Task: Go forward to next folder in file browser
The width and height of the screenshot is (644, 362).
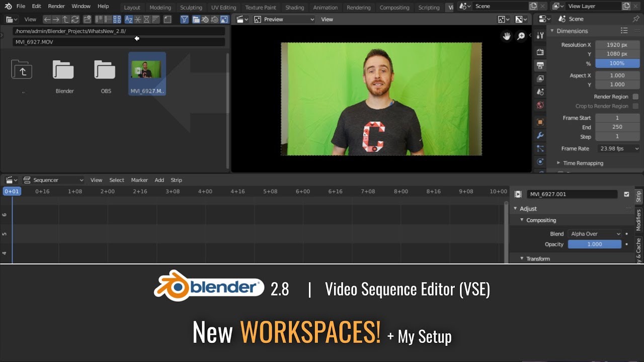Action: [x=56, y=19]
